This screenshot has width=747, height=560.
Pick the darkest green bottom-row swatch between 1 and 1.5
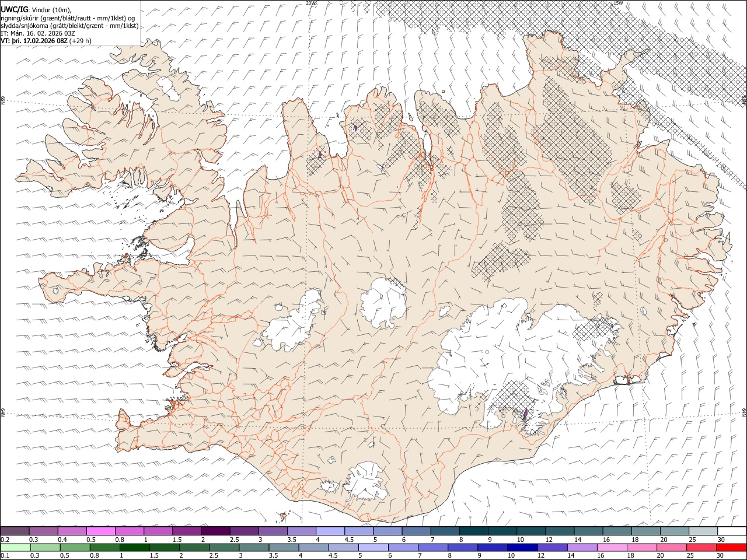134,547
